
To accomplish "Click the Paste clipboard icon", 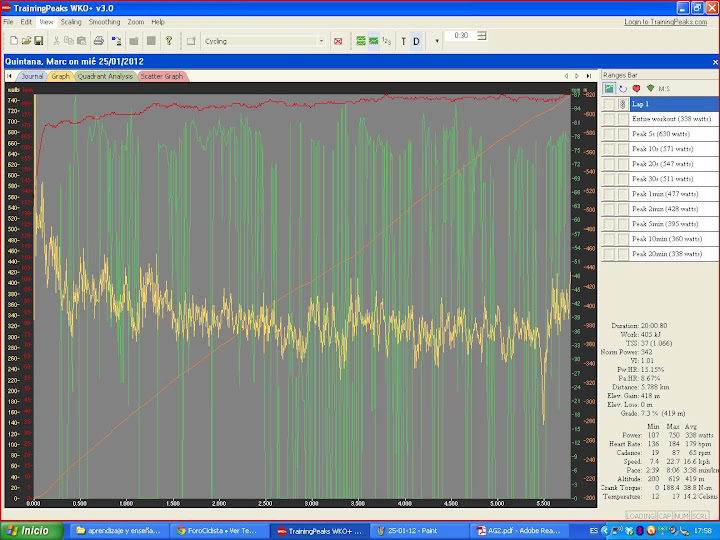I will tap(82, 41).
